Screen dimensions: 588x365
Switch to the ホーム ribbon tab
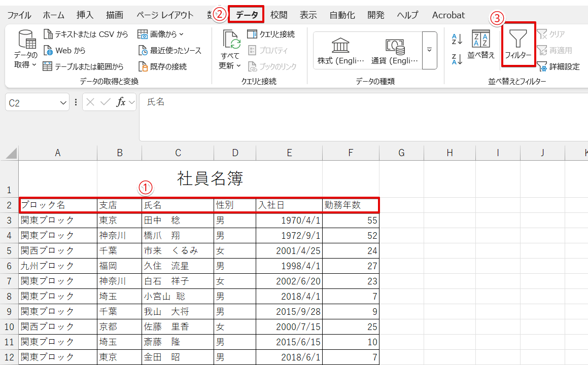53,15
